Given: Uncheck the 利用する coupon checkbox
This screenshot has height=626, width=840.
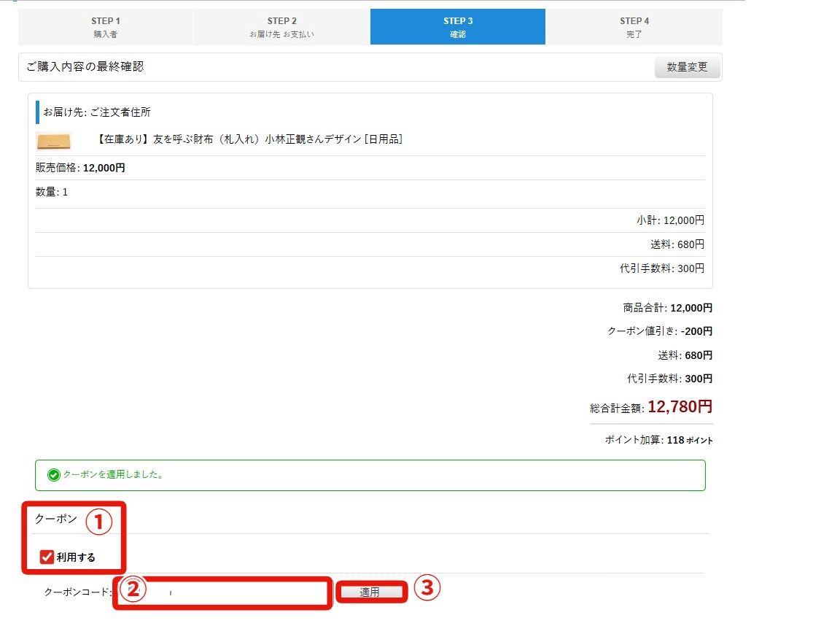Looking at the screenshot, I should 47,557.
